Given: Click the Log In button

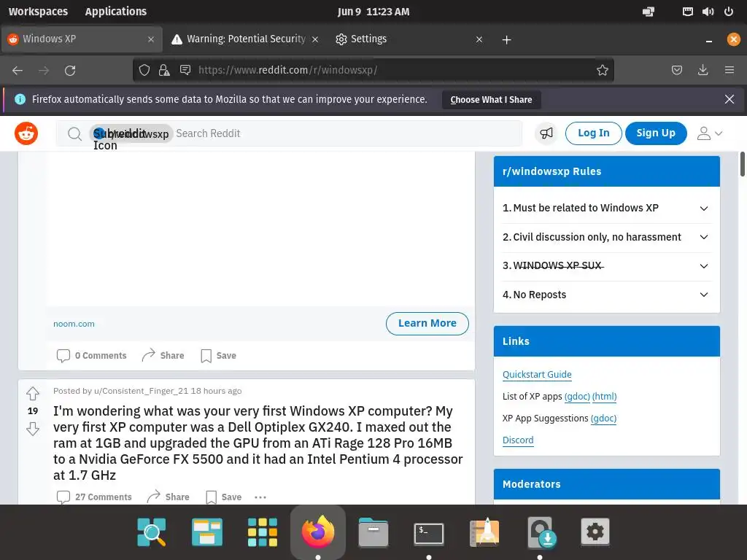Looking at the screenshot, I should tap(593, 133).
